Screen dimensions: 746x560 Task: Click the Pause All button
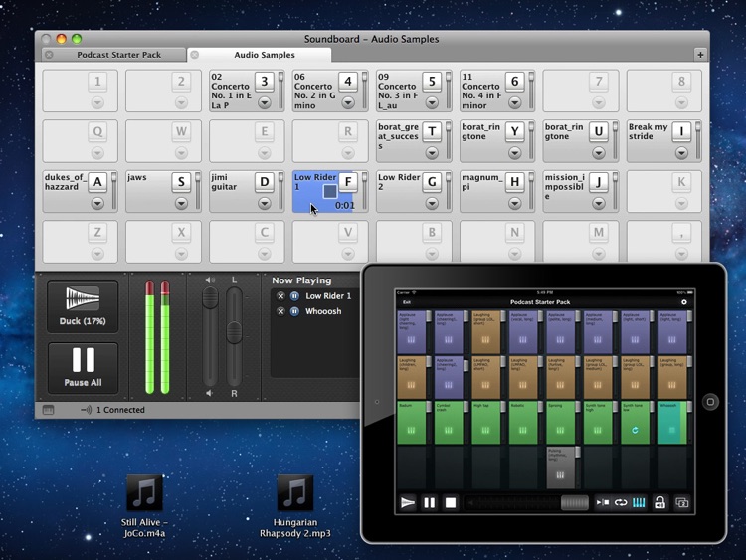pos(83,368)
